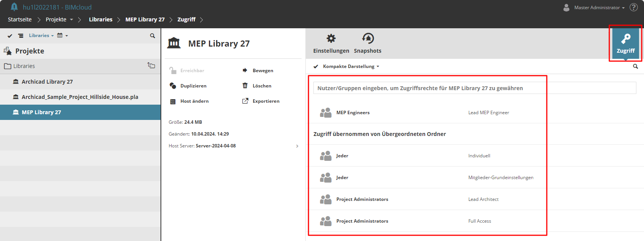Open the help question mark icon

[633, 7]
